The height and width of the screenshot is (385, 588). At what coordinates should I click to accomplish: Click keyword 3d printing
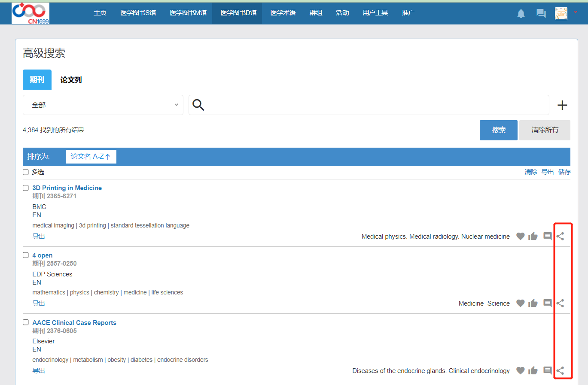[x=92, y=225]
